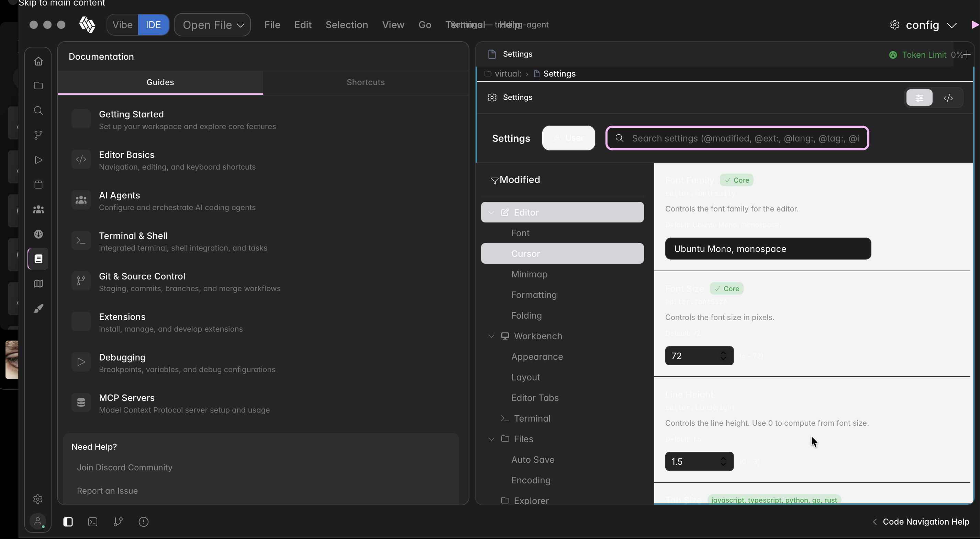This screenshot has height=539, width=980.
Task: Click the terminal icon in bottom bar
Action: click(93, 522)
